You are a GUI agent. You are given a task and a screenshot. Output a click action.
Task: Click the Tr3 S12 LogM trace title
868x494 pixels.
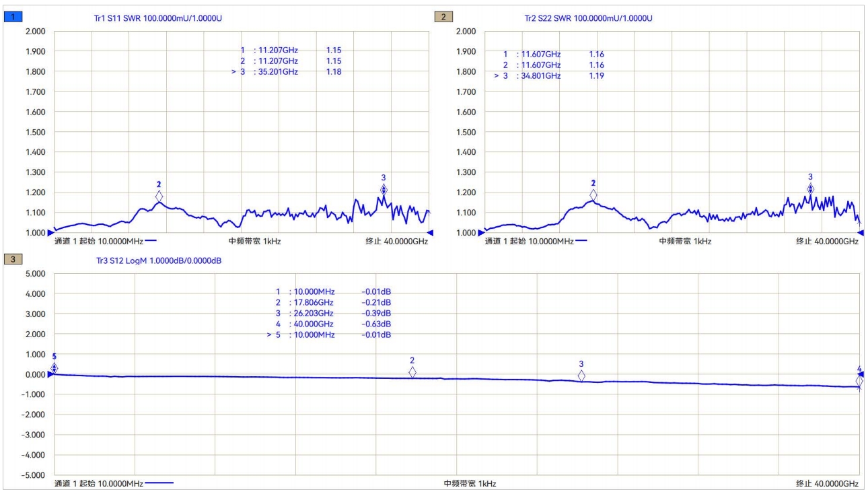[x=159, y=260]
